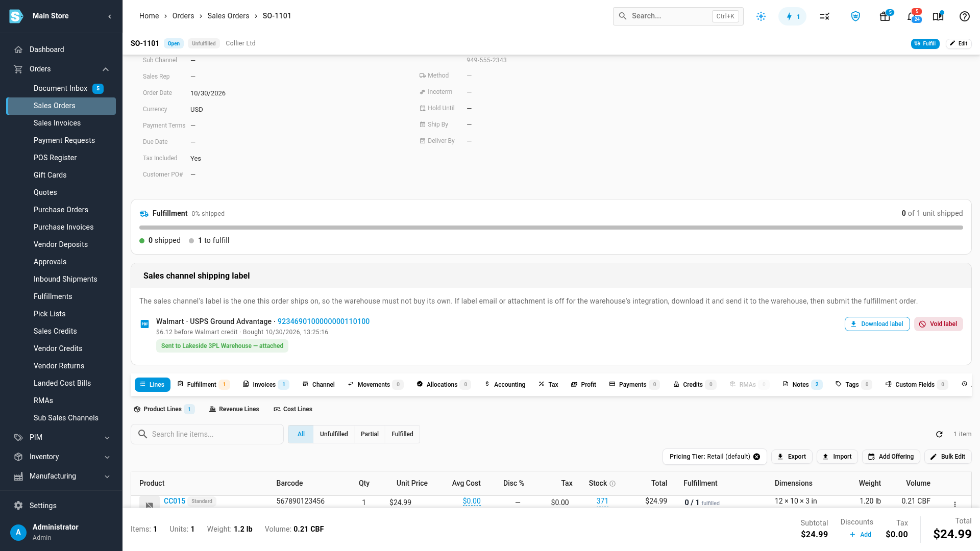The width and height of the screenshot is (980, 551).
Task: Open the CC015 product link
Action: coord(175,501)
